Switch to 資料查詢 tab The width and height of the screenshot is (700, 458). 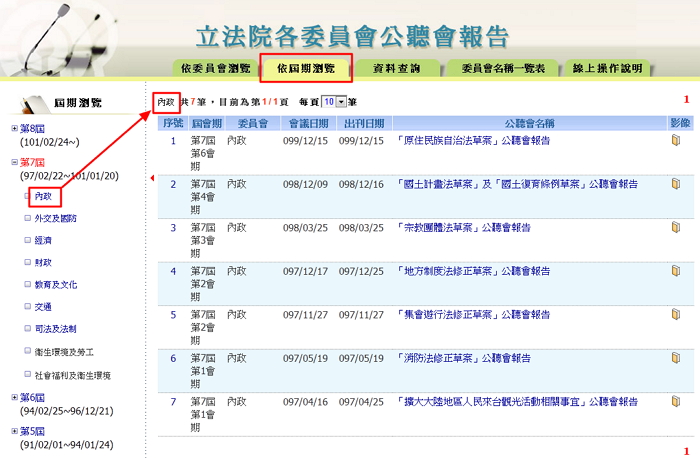pyautogui.click(x=395, y=69)
